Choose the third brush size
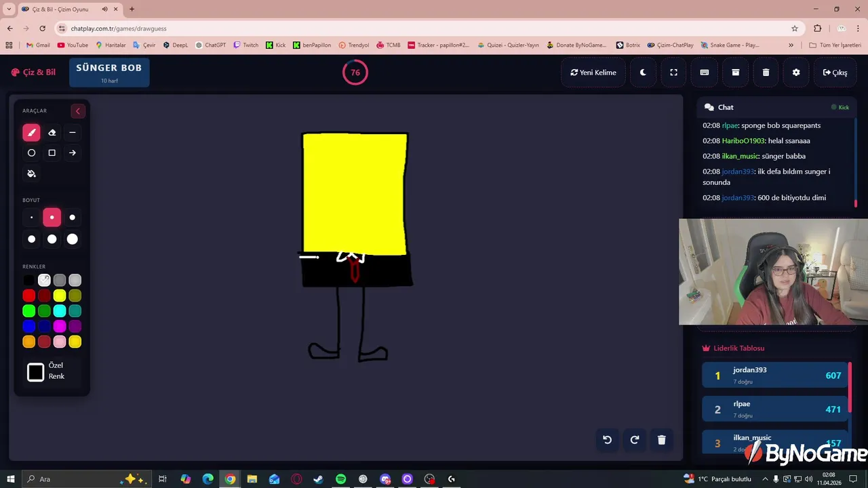 [x=73, y=218]
